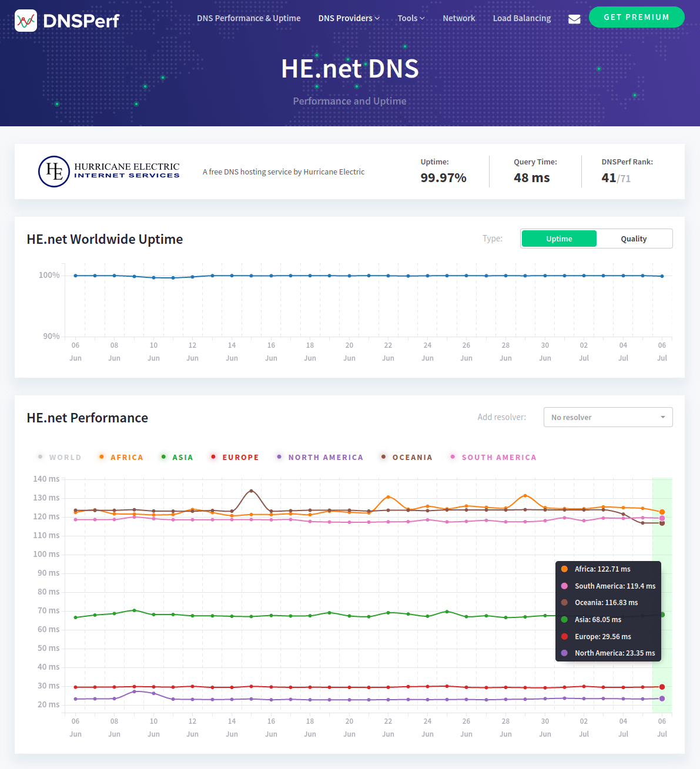Screen dimensions: 700x769
Task: Click the DNSPerf Rank 41/71 value
Action: pos(616,177)
